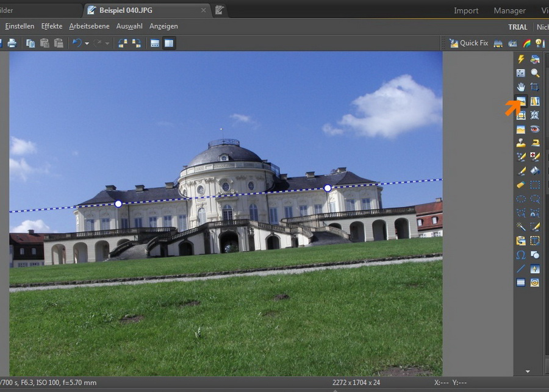
Task: Select the Eraser tool
Action: click(x=521, y=185)
